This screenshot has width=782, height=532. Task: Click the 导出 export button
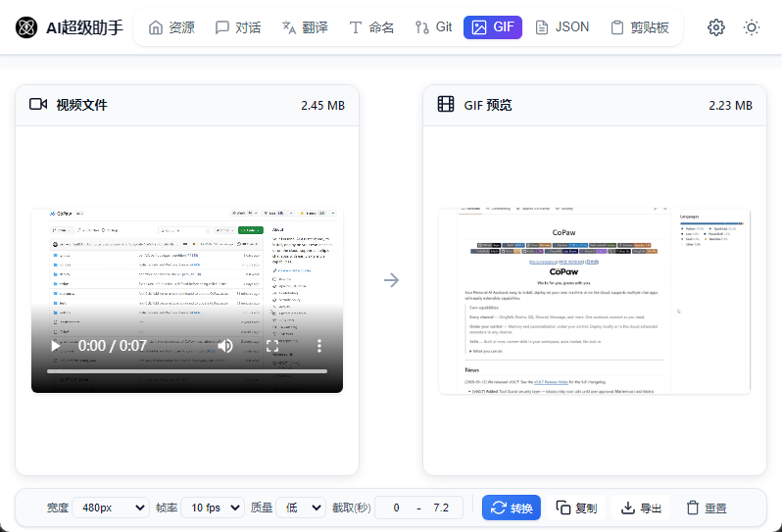pos(641,508)
